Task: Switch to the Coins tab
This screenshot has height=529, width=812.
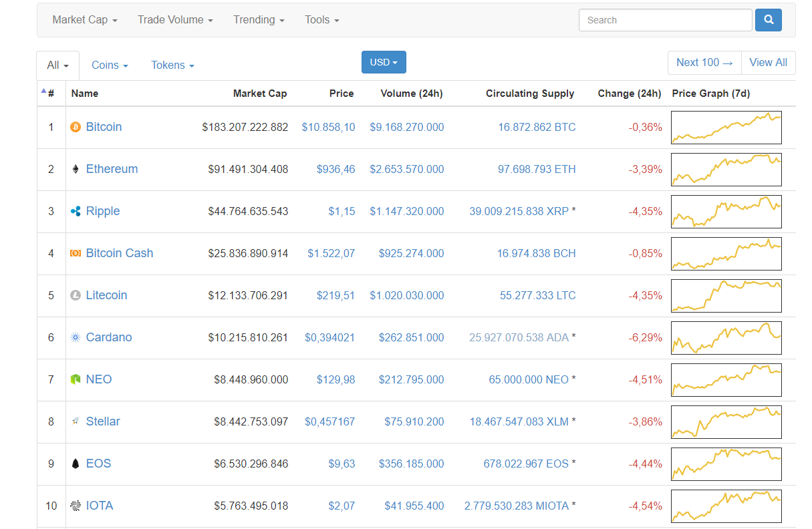Action: (x=110, y=65)
